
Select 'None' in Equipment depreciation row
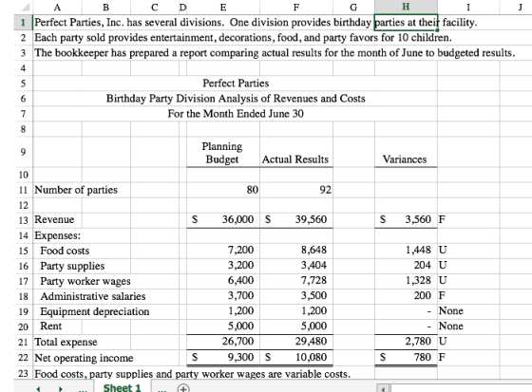point(451,311)
